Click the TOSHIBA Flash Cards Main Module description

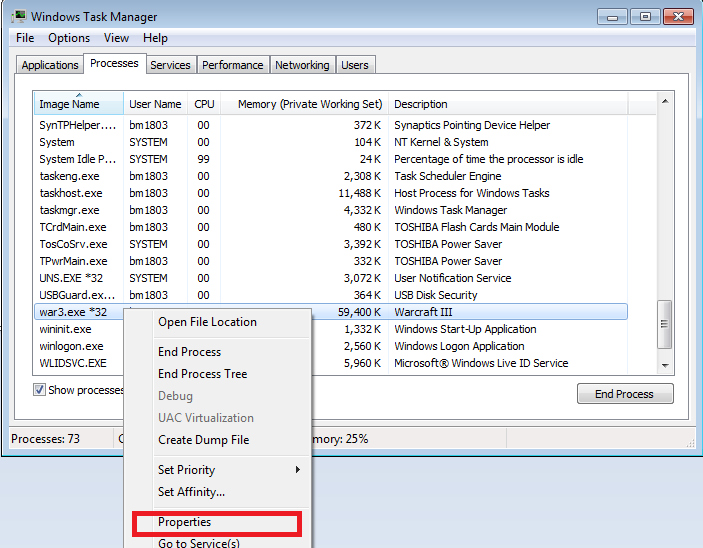tap(477, 227)
